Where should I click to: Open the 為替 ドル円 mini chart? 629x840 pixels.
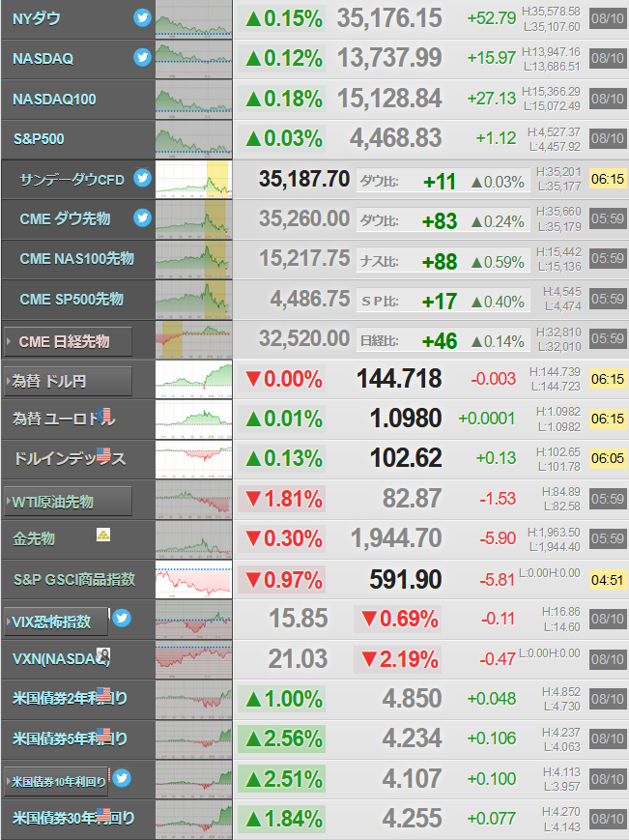[194, 379]
